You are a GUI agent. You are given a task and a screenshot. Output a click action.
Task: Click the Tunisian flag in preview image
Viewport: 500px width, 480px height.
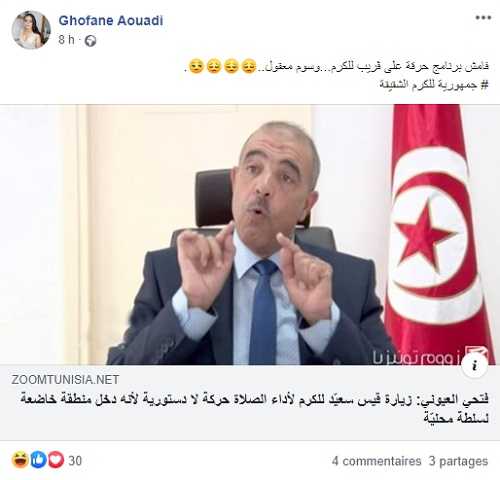tap(437, 230)
